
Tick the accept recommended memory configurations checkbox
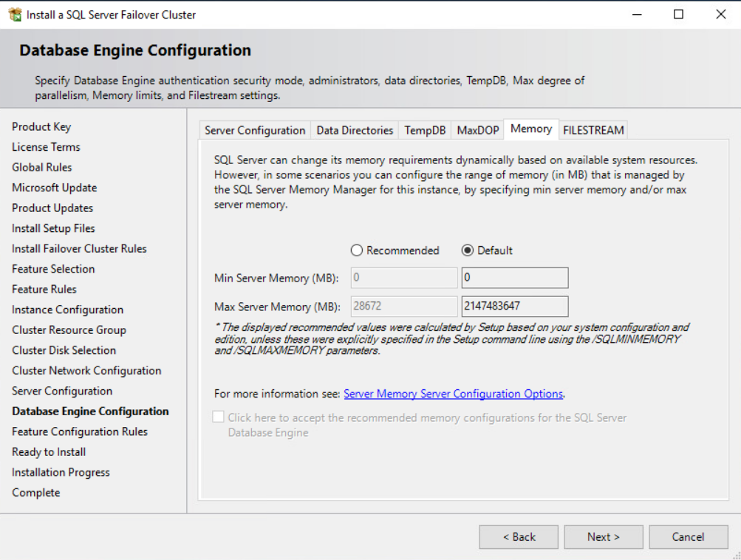218,417
